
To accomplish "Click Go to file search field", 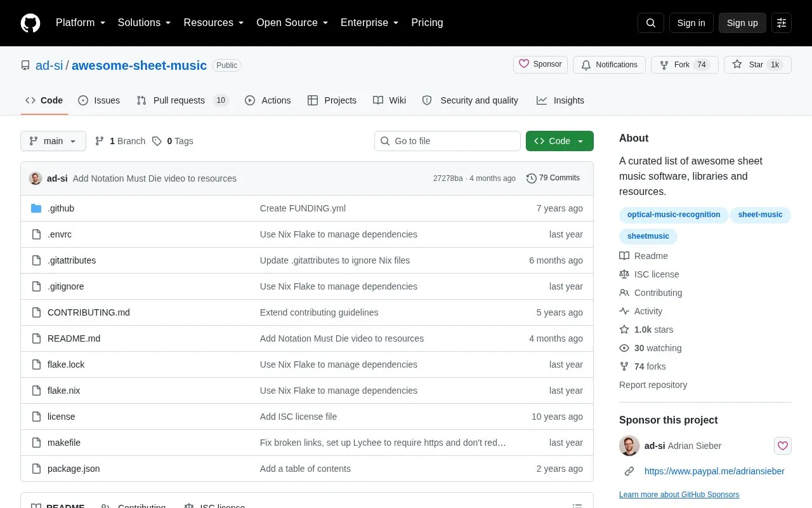I will click(x=447, y=141).
